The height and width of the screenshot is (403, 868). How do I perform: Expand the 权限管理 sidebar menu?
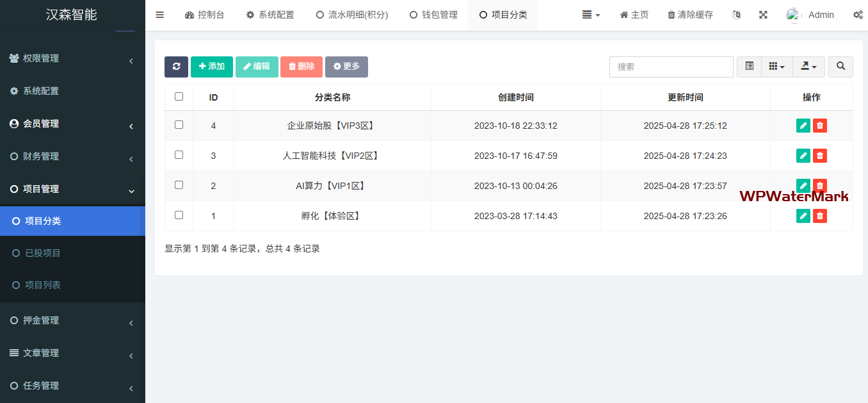click(x=72, y=59)
